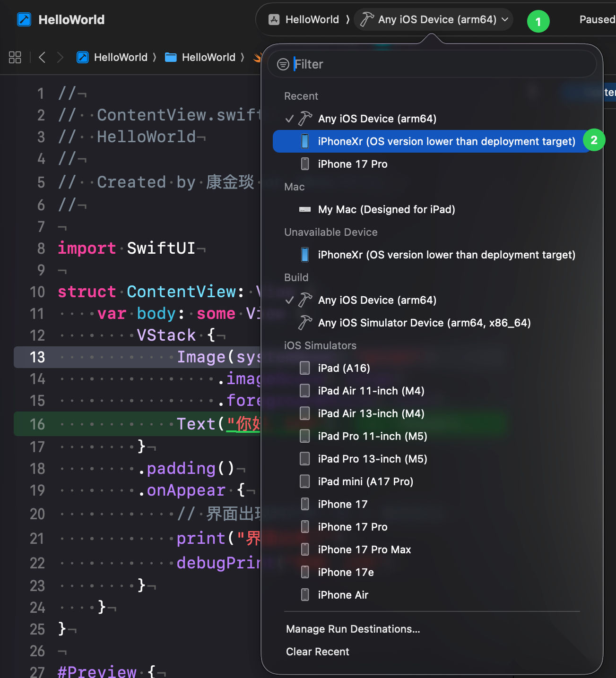Click the iPad (A16) device icon
The height and width of the screenshot is (678, 616).
(x=305, y=368)
